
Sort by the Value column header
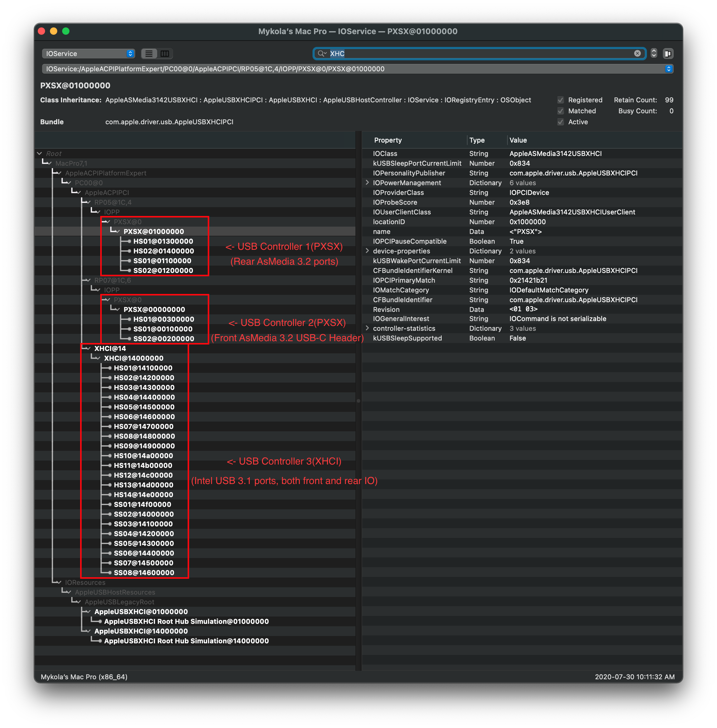pyautogui.click(x=518, y=140)
